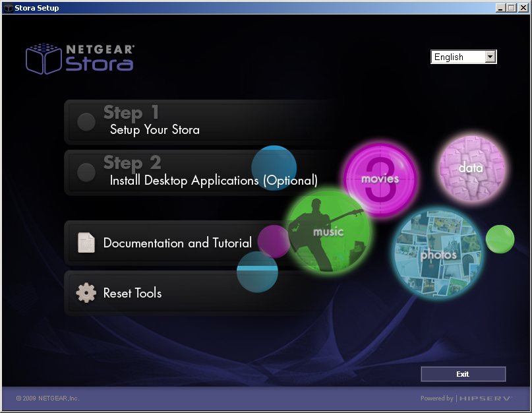This screenshot has width=532, height=413.
Task: Expand the English language dropdown arrow
Action: pyautogui.click(x=490, y=57)
